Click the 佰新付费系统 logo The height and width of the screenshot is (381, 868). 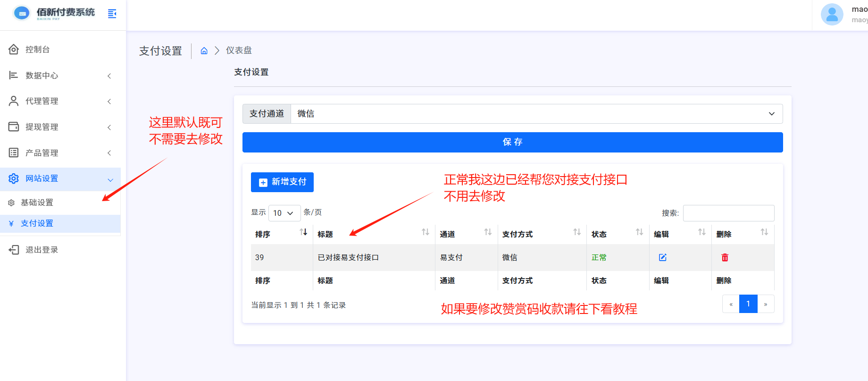point(55,13)
